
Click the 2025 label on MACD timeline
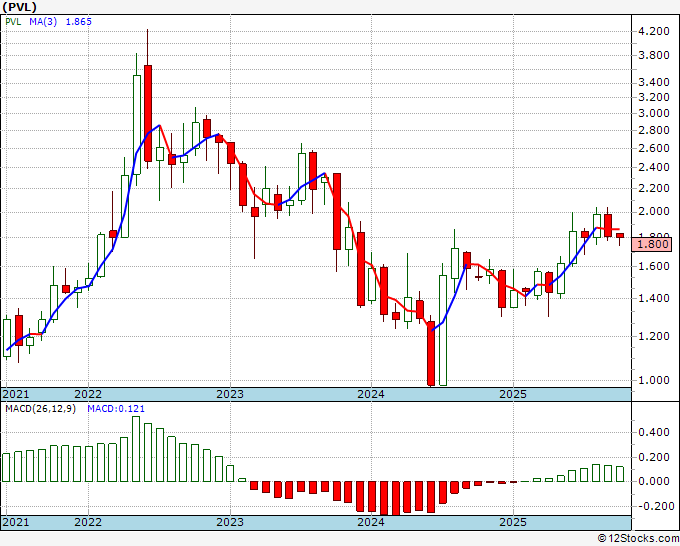tap(513, 522)
